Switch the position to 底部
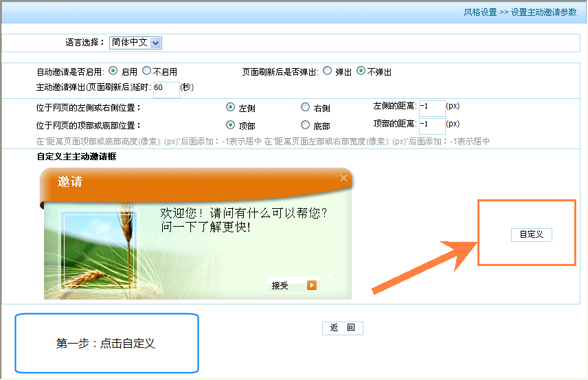 click(x=306, y=125)
